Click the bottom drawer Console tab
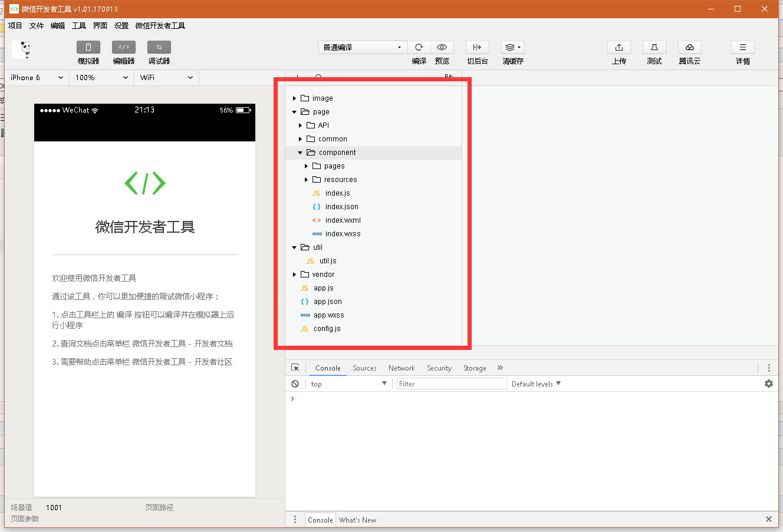Image resolution: width=783 pixels, height=532 pixels. pyautogui.click(x=320, y=520)
